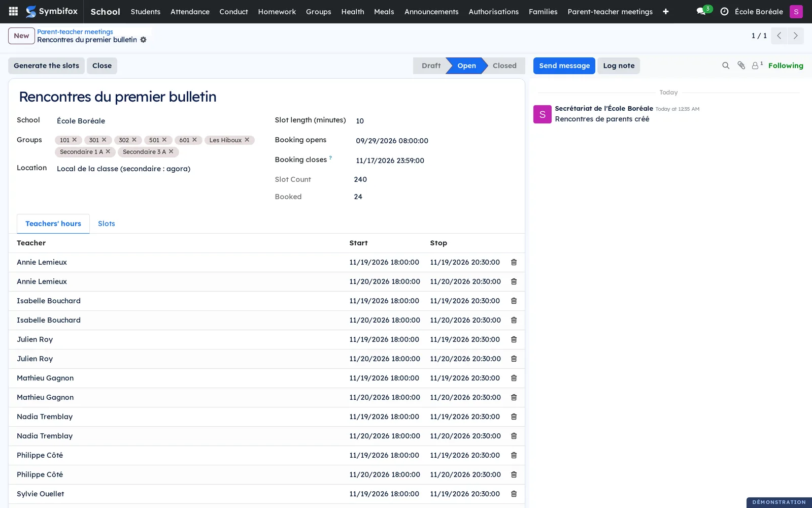Click the Log note button
Image resolution: width=812 pixels, height=508 pixels.
tap(619, 66)
